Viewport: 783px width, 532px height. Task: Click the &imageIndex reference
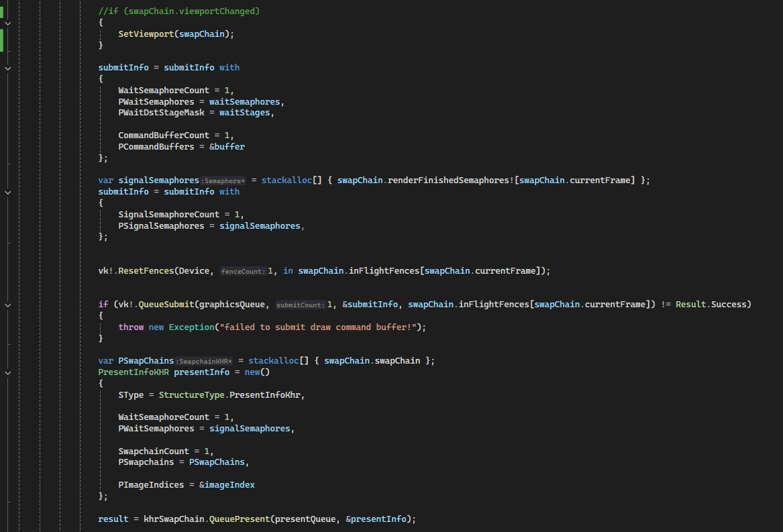[227, 485]
